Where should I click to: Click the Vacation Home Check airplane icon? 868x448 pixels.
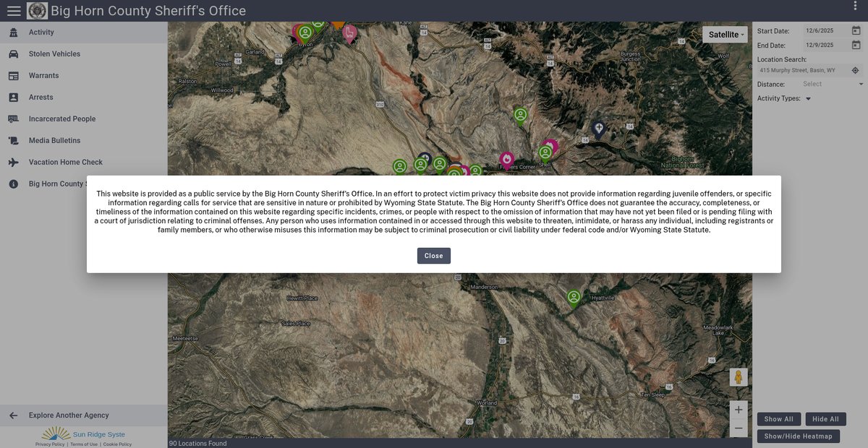tap(13, 163)
